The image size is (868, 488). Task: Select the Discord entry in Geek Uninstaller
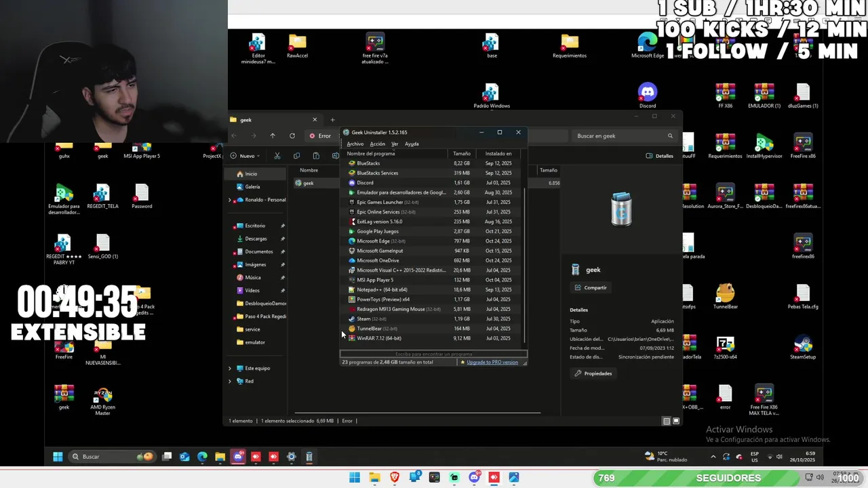(x=432, y=183)
